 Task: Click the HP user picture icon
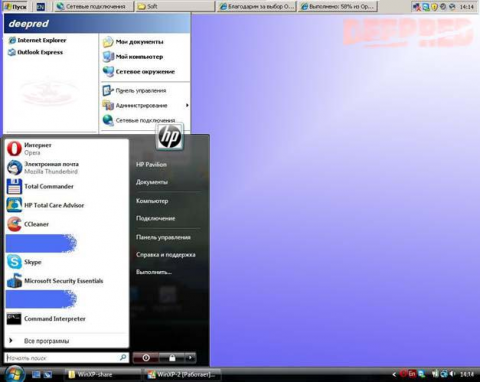[x=170, y=137]
